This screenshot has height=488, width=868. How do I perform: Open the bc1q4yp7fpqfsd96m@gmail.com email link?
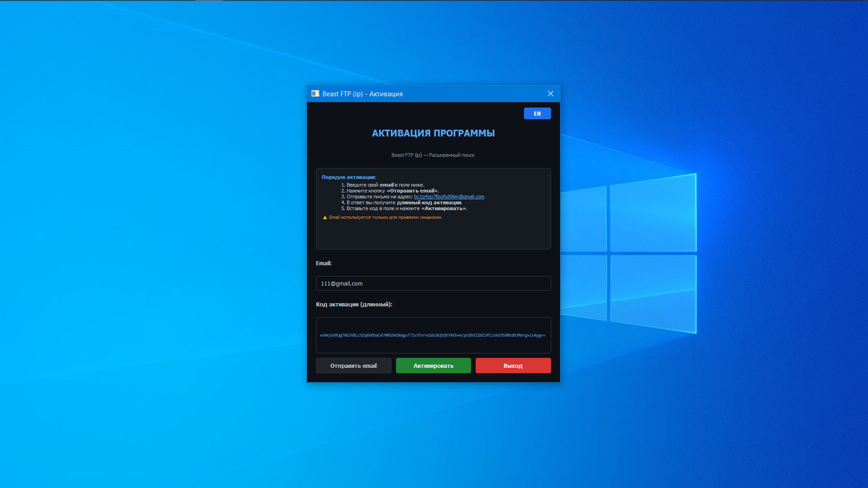pyautogui.click(x=449, y=197)
